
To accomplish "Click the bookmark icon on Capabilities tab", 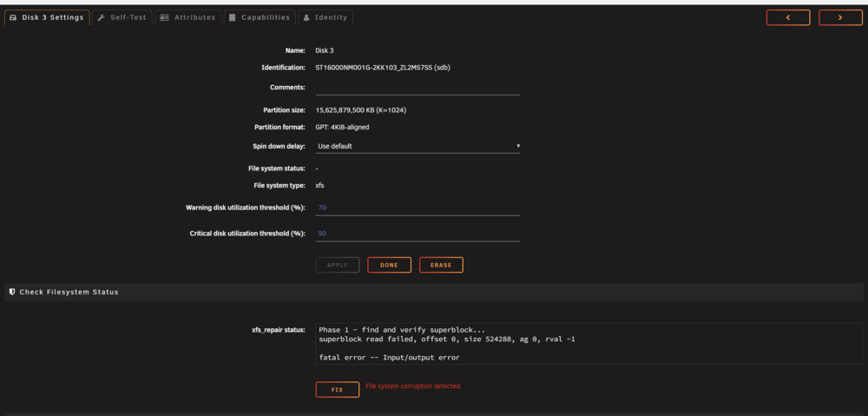I will click(x=233, y=17).
